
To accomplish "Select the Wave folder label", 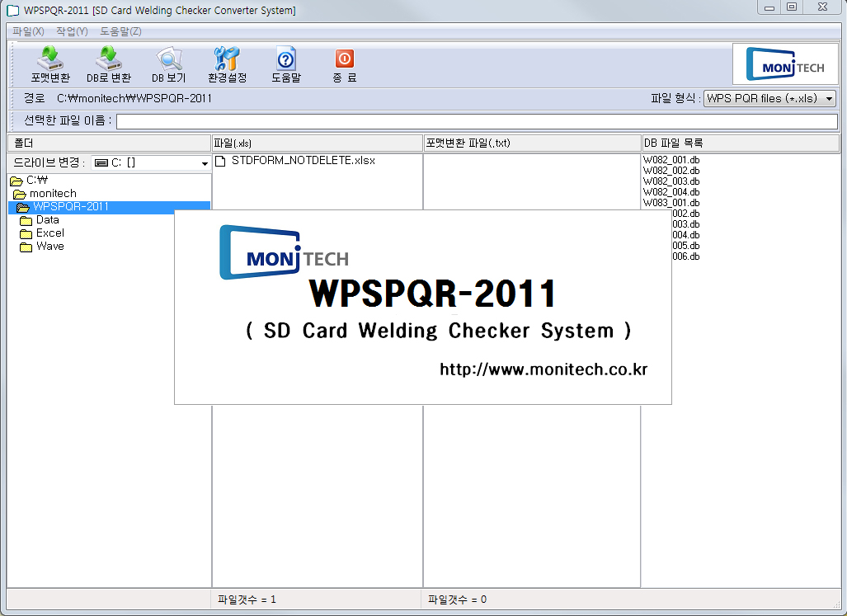I will pos(50,247).
